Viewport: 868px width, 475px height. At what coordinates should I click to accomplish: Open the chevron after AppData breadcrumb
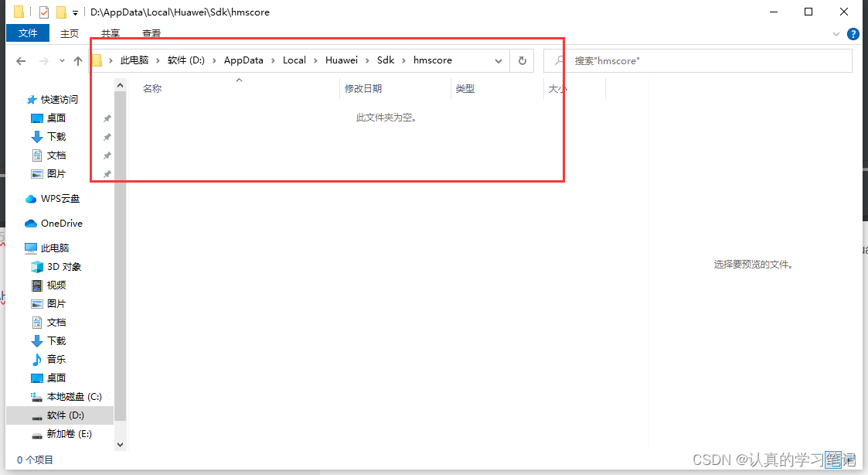(x=273, y=60)
